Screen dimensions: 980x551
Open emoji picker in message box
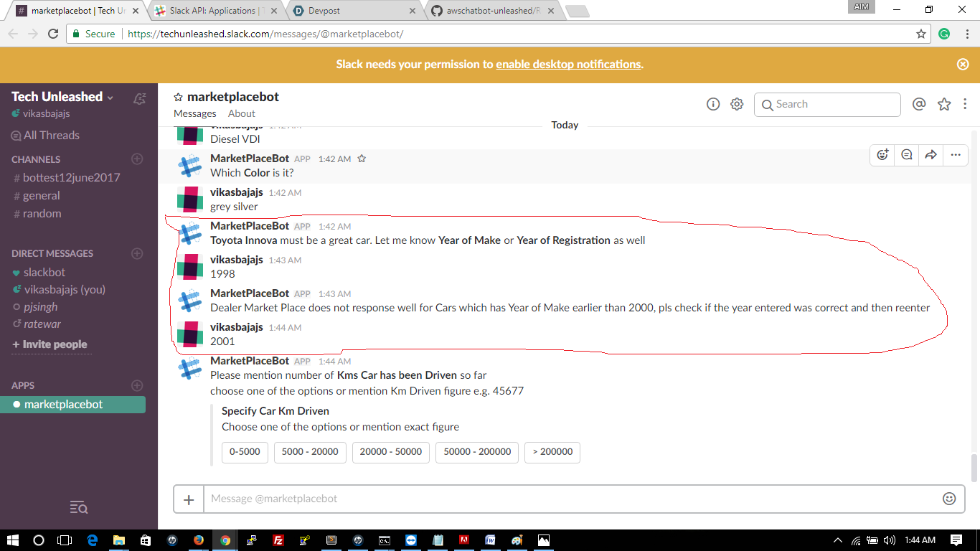(949, 499)
